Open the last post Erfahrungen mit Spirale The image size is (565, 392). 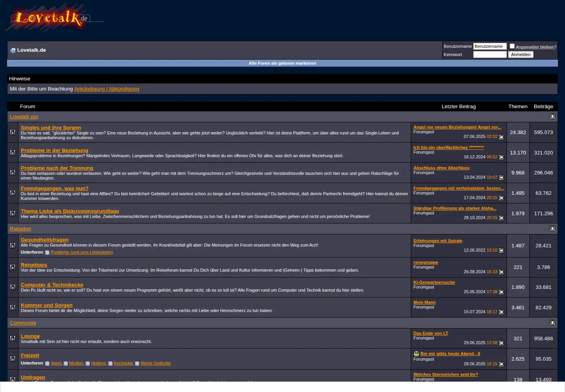[438, 241]
